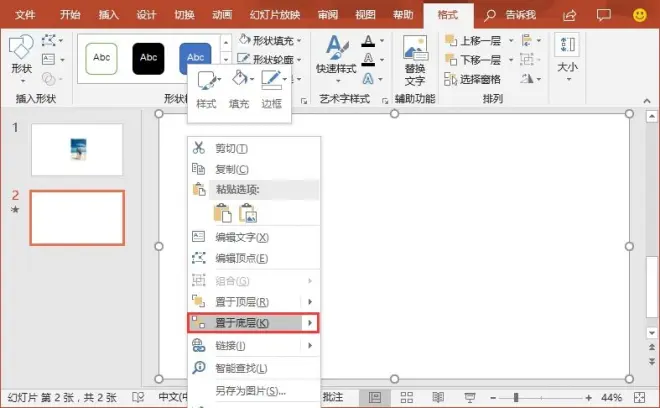Image resolution: width=660 pixels, height=408 pixels.
Task: Start slideshow from status bar icon
Action: tap(470, 397)
